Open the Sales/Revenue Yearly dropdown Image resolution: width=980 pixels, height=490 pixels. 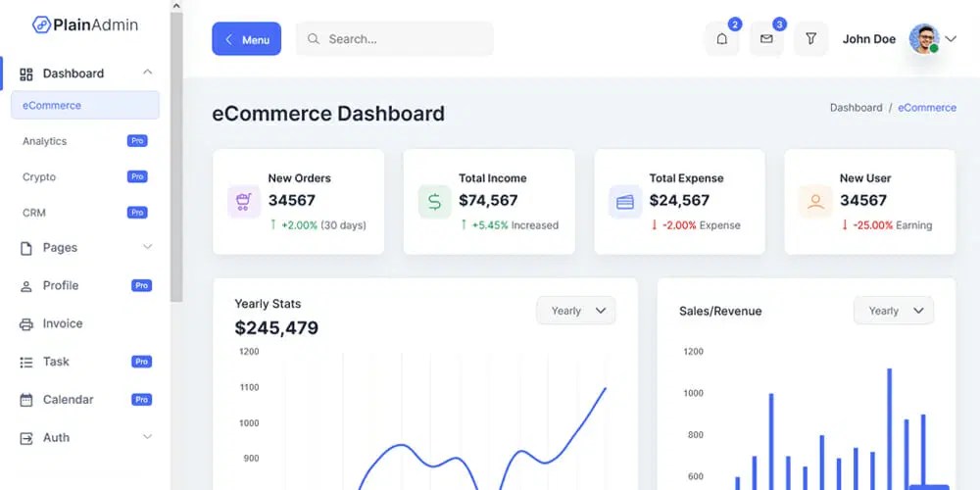coord(894,311)
